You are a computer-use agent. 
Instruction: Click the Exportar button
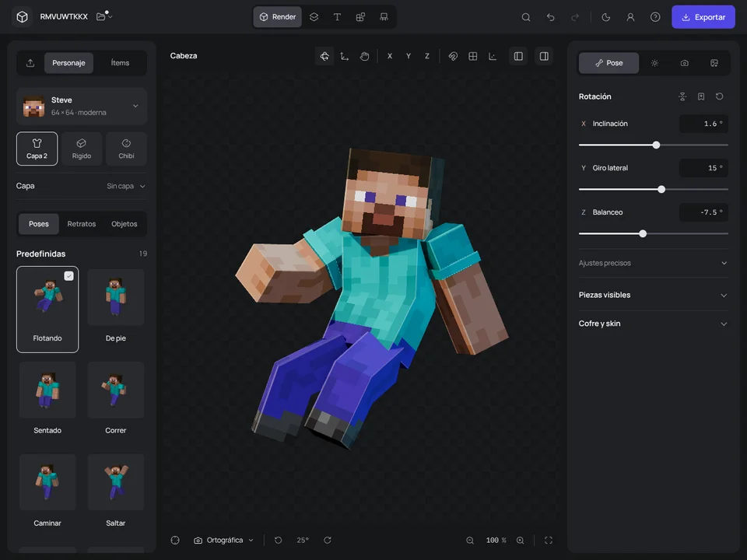[x=703, y=17]
